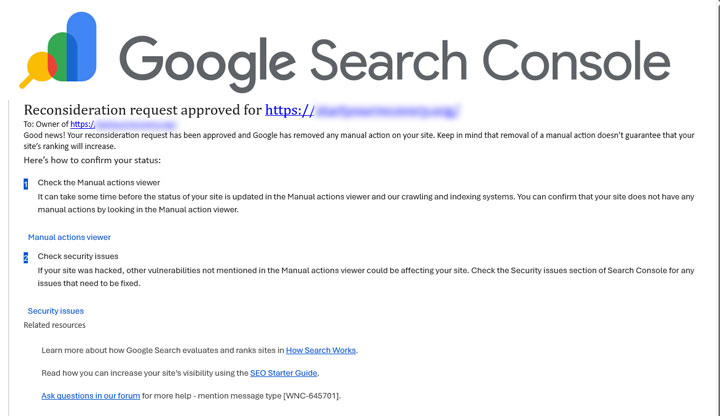This screenshot has width=720, height=416.
Task: Open the blue "Security issues" link
Action: pyautogui.click(x=56, y=311)
